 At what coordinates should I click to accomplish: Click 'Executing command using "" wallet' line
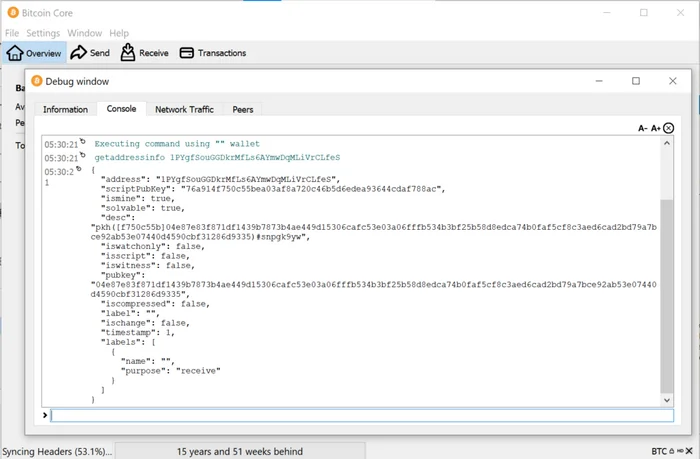coord(177,144)
